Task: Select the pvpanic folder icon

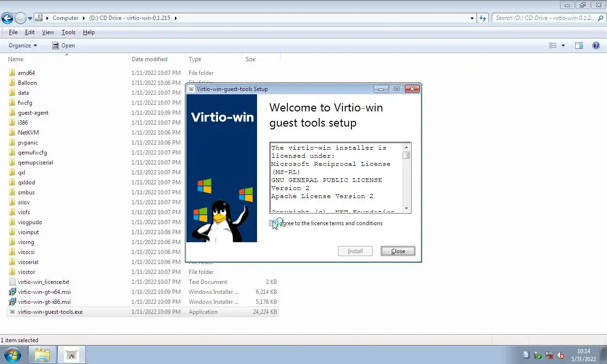Action: [x=12, y=143]
